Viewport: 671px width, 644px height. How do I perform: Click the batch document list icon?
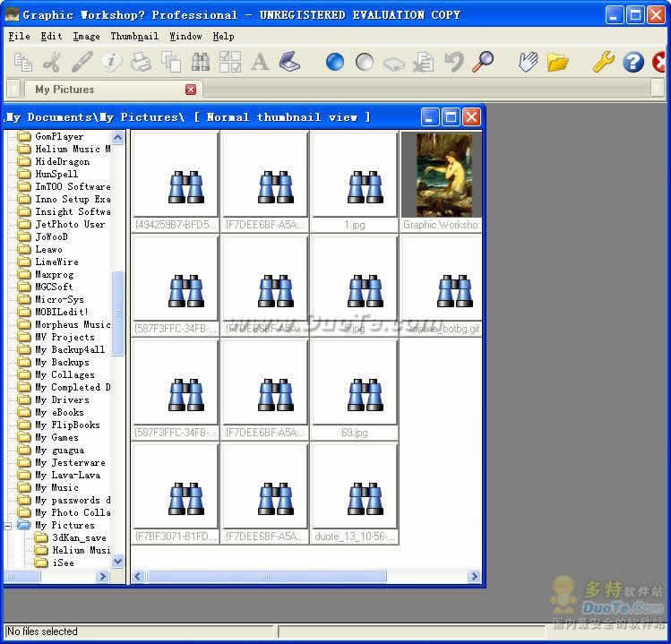(x=424, y=62)
